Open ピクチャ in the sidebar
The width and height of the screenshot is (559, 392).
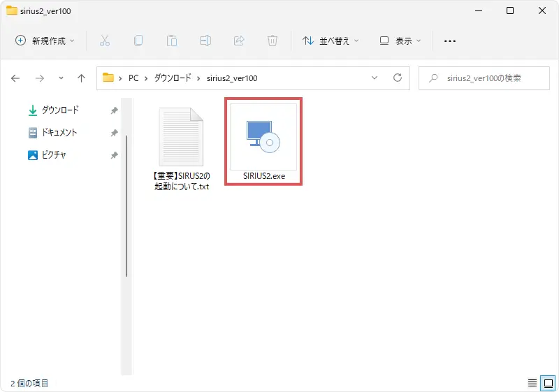pos(54,154)
